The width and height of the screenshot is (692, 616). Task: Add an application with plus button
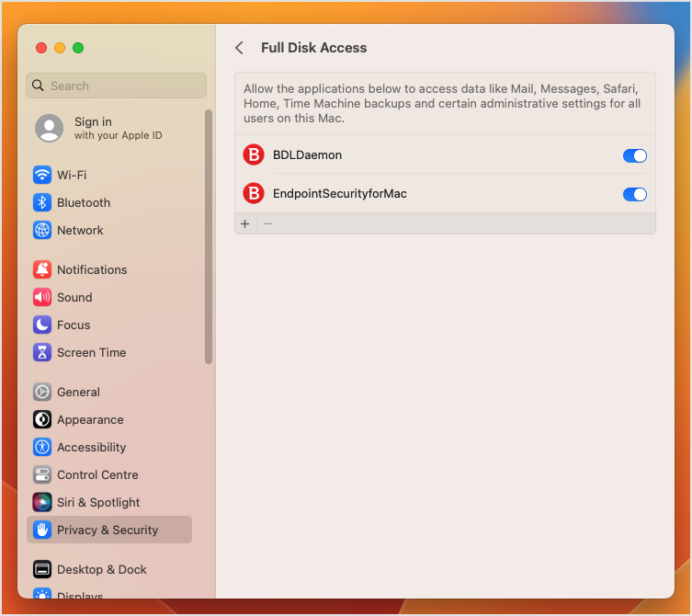click(x=245, y=224)
